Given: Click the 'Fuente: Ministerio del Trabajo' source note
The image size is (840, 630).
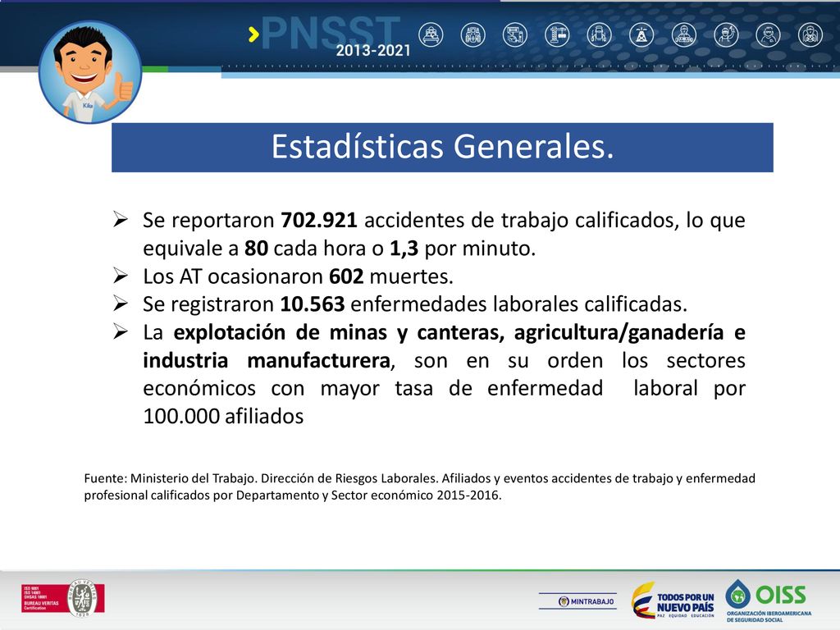Looking at the screenshot, I should [419, 486].
